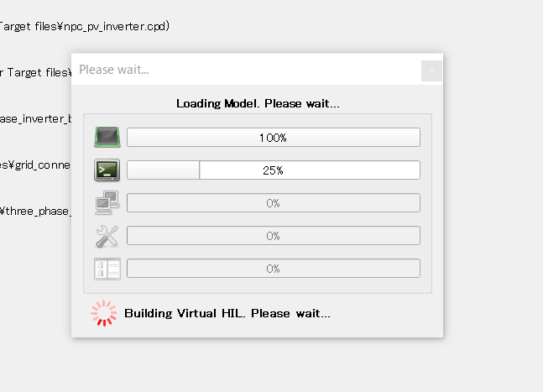543x392 pixels.
Task: Click the npc_pv_inverter.cpd file path text
Action: click(84, 26)
